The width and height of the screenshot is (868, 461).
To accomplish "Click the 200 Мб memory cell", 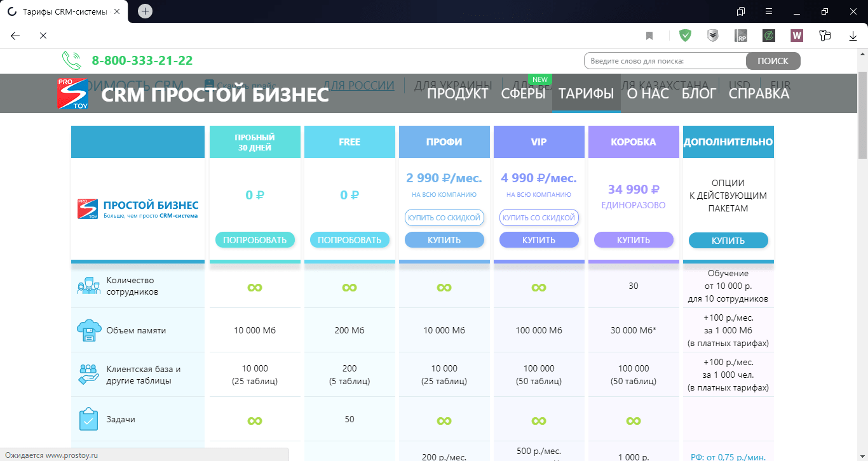I will coord(349,330).
